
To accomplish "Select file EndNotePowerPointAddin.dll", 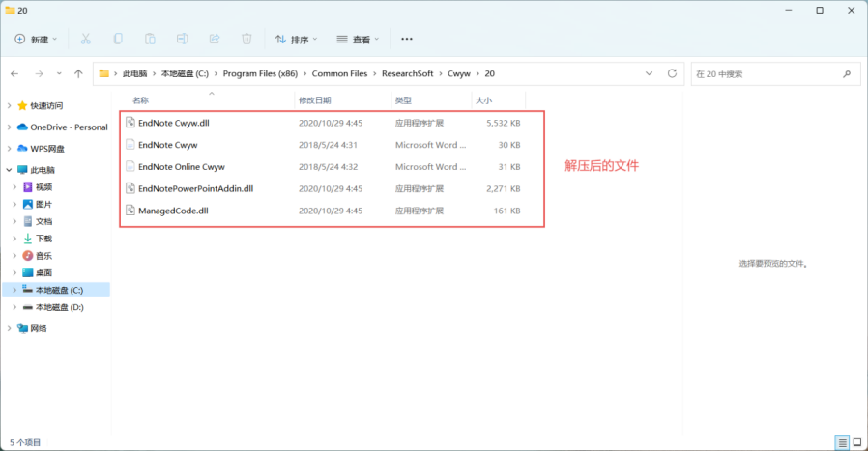I will [x=196, y=188].
